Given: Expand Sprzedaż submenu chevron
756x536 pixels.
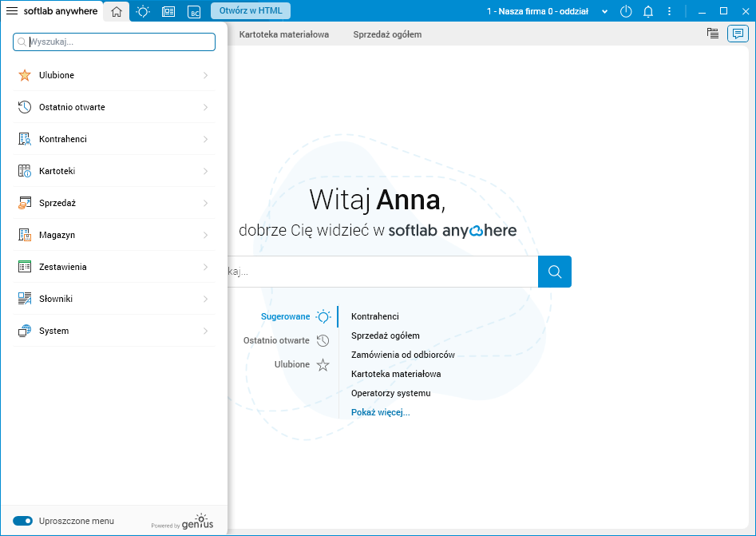Looking at the screenshot, I should click(x=205, y=203).
